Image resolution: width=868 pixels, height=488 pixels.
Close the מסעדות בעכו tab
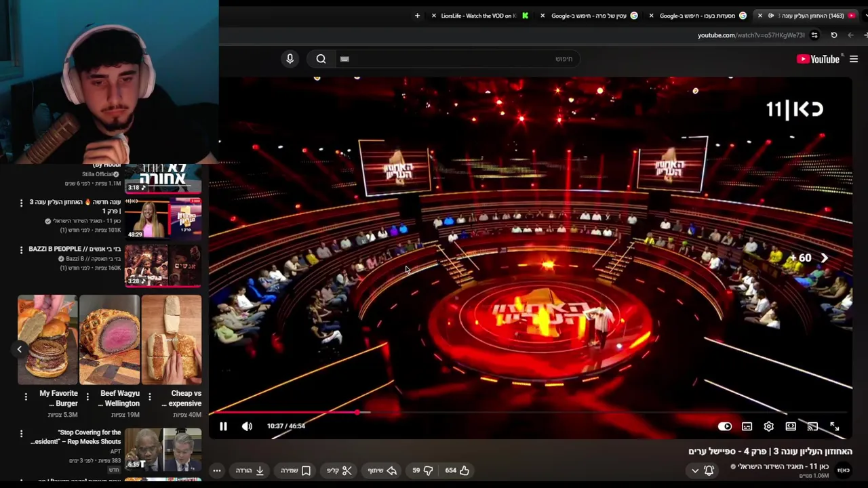(x=651, y=16)
